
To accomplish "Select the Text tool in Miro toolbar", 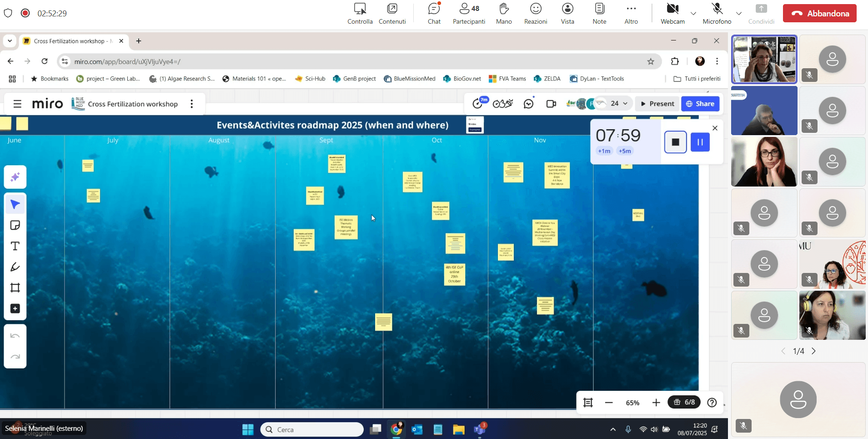I will [x=15, y=246].
